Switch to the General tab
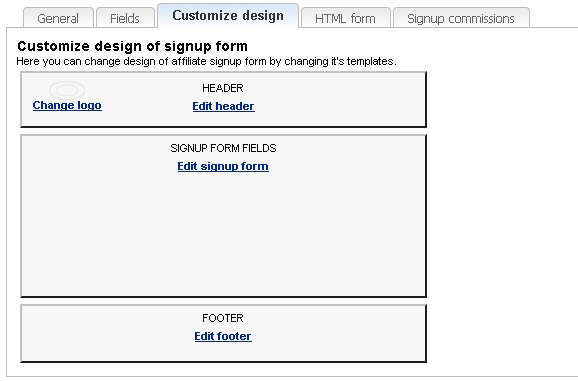578x381 pixels. point(58,18)
